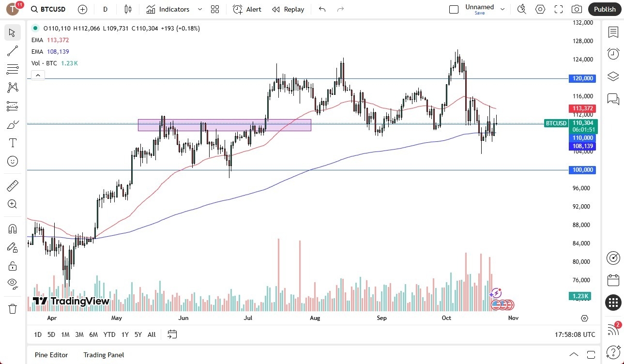Screen dimensions: 624x364
Task: Enable Magnet mode snapping
Action: click(x=12, y=228)
